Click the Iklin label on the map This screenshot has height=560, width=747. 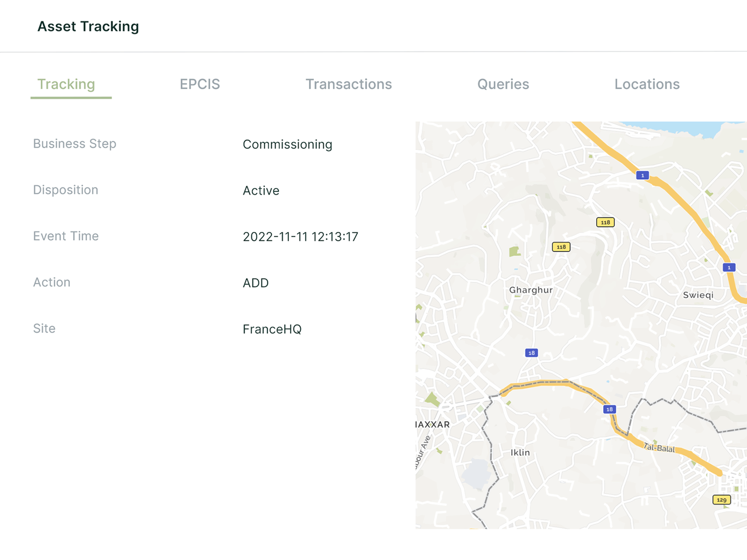point(520,453)
